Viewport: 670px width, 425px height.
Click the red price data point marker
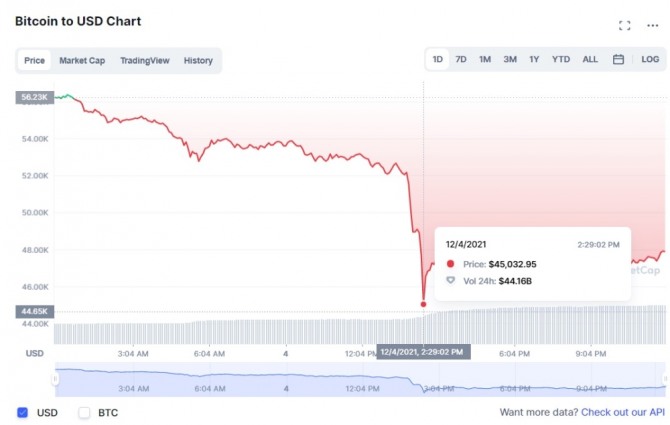click(423, 304)
